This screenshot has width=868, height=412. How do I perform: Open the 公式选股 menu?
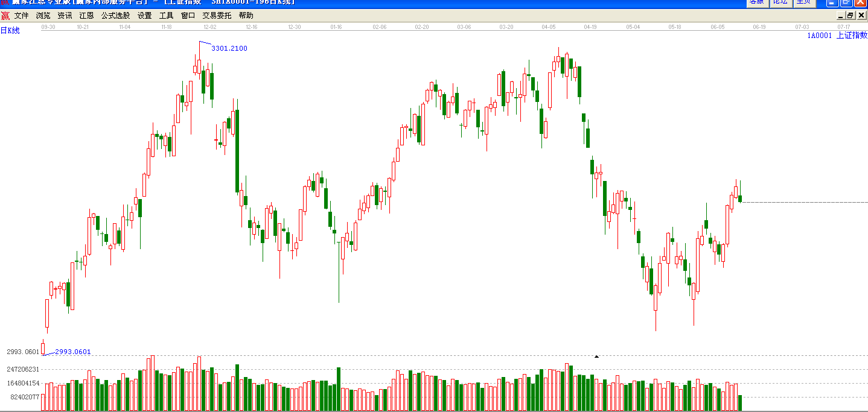click(x=115, y=16)
